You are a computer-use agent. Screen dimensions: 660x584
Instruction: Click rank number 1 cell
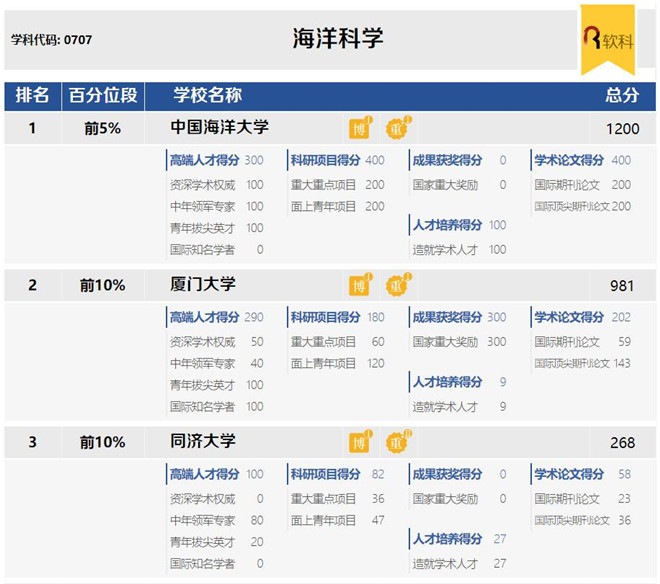[x=32, y=128]
